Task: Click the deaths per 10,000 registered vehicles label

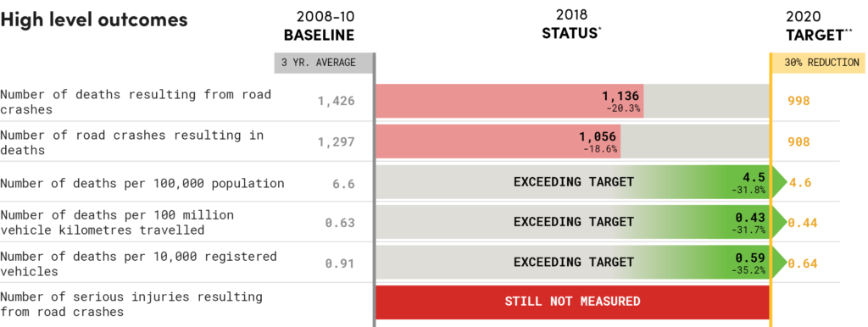Action: coord(138,264)
